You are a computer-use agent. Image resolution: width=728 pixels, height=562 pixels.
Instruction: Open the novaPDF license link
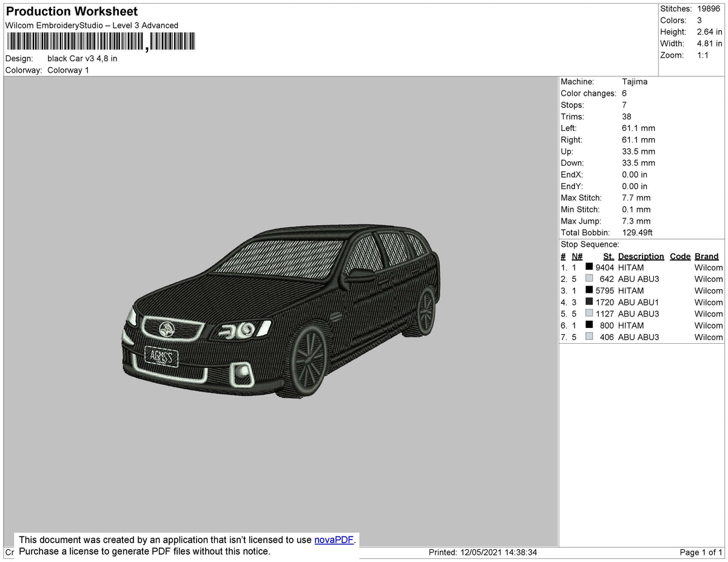tap(332, 540)
